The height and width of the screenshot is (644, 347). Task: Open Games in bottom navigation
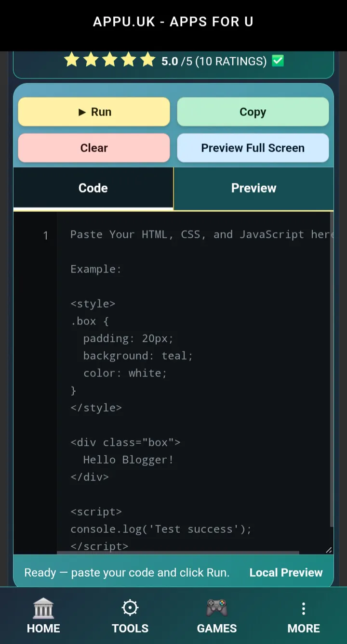click(x=217, y=616)
